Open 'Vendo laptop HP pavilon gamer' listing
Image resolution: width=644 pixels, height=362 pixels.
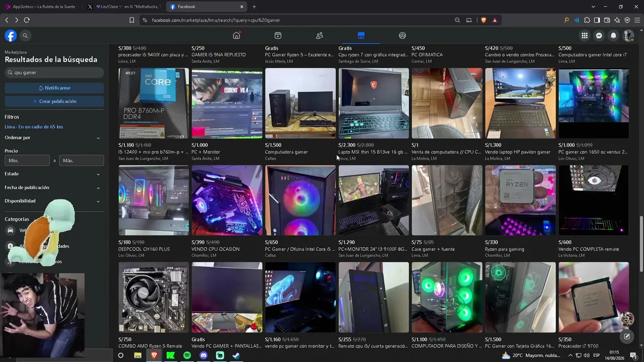pyautogui.click(x=520, y=103)
